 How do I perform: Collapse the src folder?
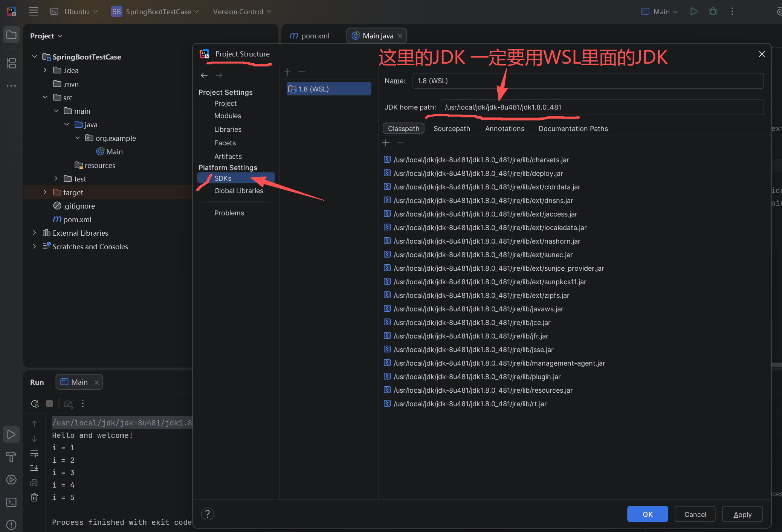[45, 98]
